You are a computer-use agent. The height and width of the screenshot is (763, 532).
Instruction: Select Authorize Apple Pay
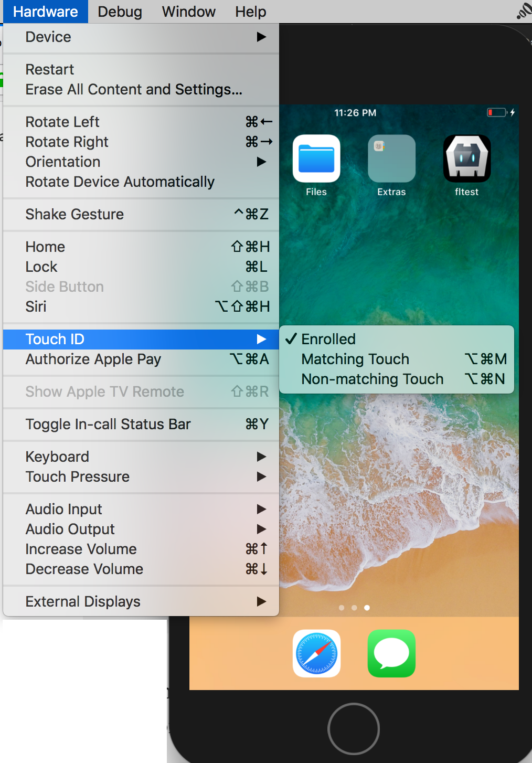point(93,359)
